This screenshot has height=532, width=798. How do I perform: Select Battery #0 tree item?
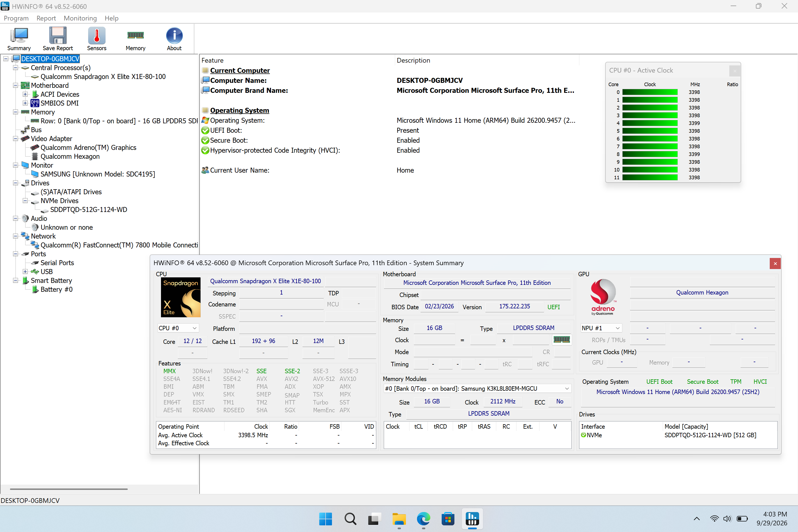56,289
